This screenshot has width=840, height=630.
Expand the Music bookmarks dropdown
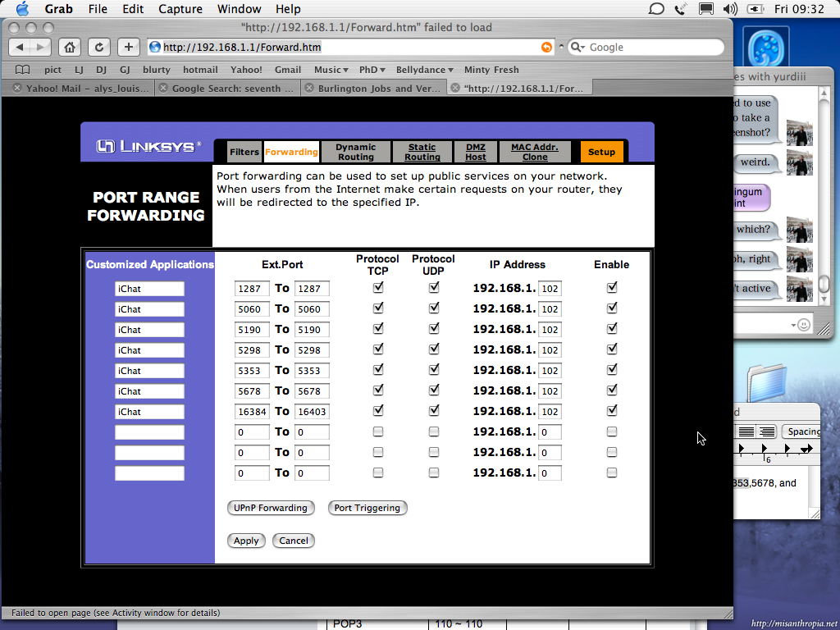[331, 70]
